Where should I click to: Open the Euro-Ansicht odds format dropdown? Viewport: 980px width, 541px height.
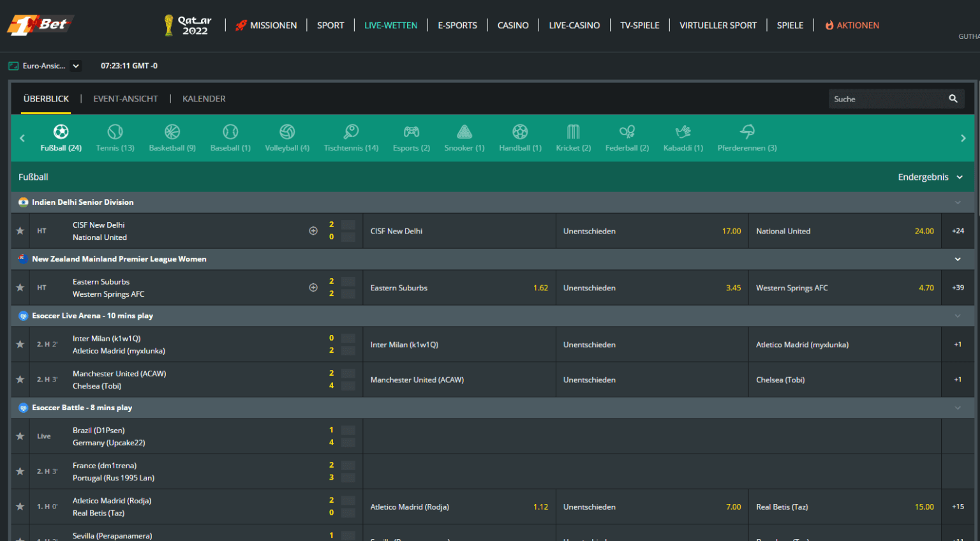point(76,66)
